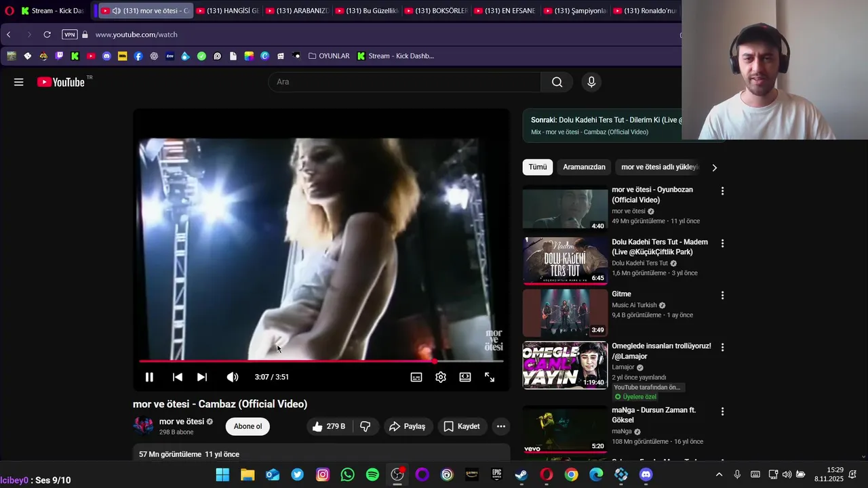Open Epic Games Launcher from the taskbar

coord(497,474)
